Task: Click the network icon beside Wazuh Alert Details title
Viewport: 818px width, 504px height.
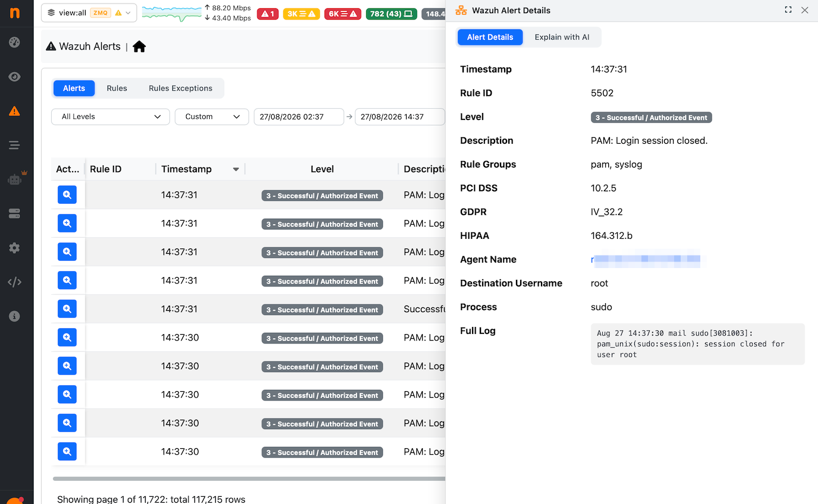Action: point(461,10)
